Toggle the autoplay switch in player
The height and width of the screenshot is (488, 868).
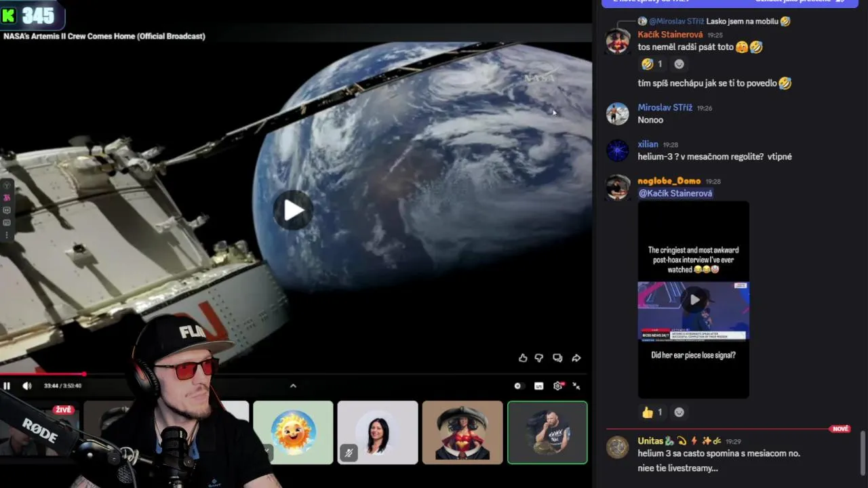pos(518,386)
